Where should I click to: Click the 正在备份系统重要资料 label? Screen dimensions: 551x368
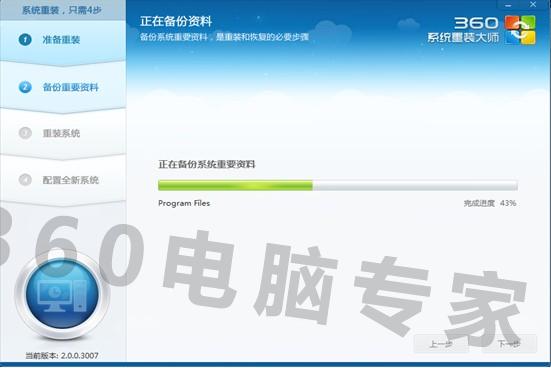pyautogui.click(x=207, y=164)
